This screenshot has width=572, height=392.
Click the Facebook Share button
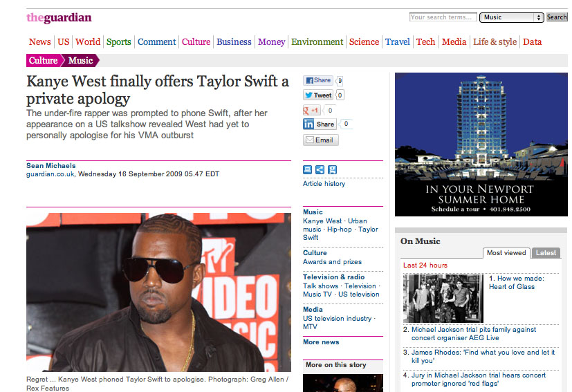pyautogui.click(x=317, y=80)
